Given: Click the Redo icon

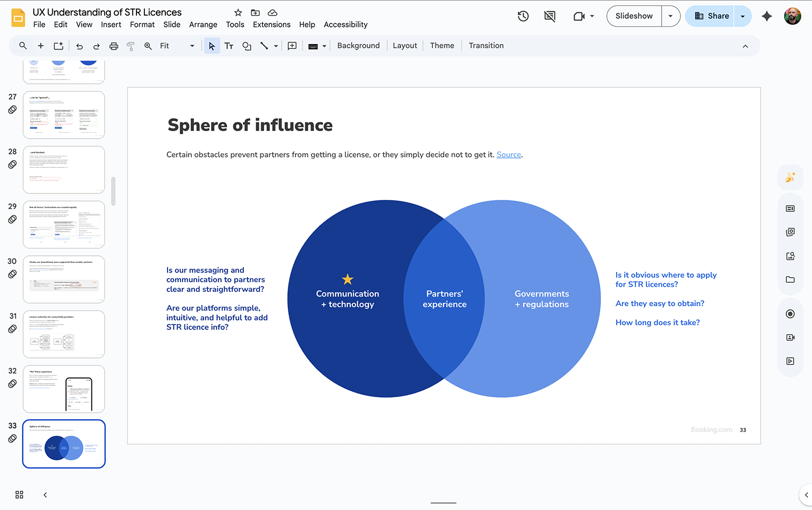Looking at the screenshot, I should [96, 46].
